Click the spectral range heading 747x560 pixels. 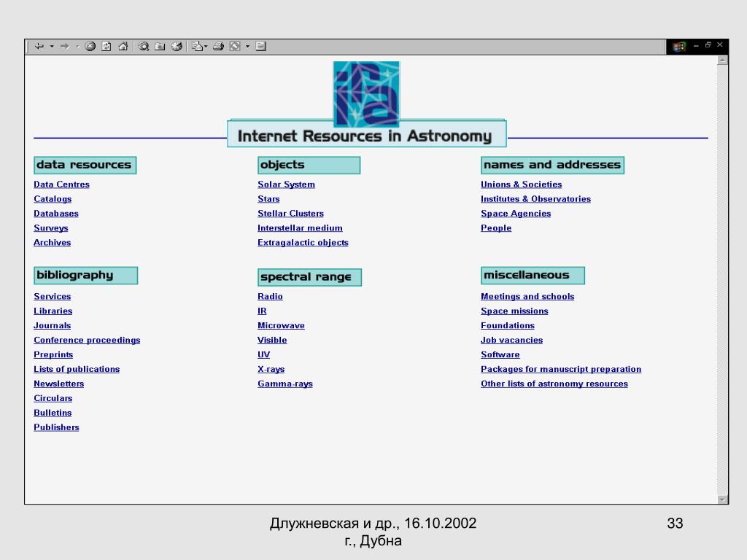pos(309,277)
